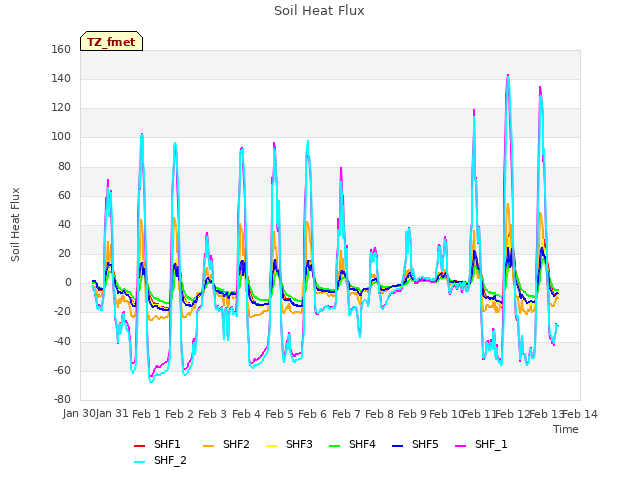Image resolution: width=640 pixels, height=480 pixels.
Task: Click the Feb 12 peak near 140
Action: pos(508,76)
